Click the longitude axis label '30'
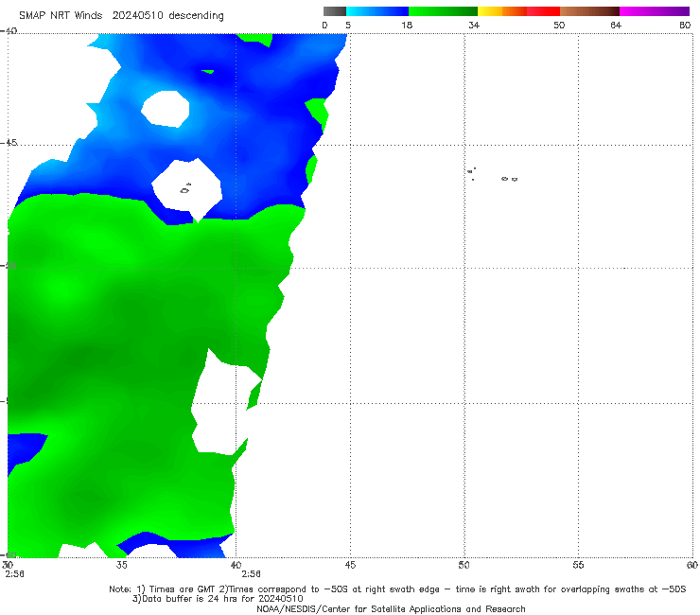 pos(8,565)
